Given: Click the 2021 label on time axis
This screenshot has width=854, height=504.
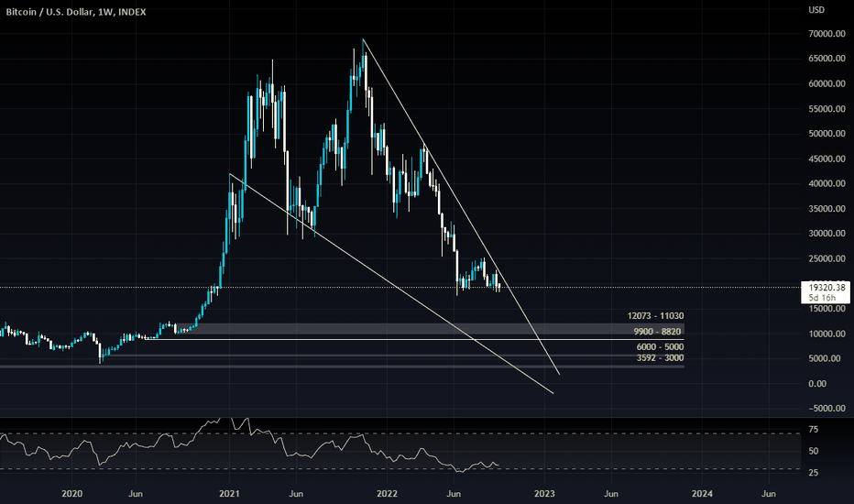Looking at the screenshot, I should coord(229,494).
